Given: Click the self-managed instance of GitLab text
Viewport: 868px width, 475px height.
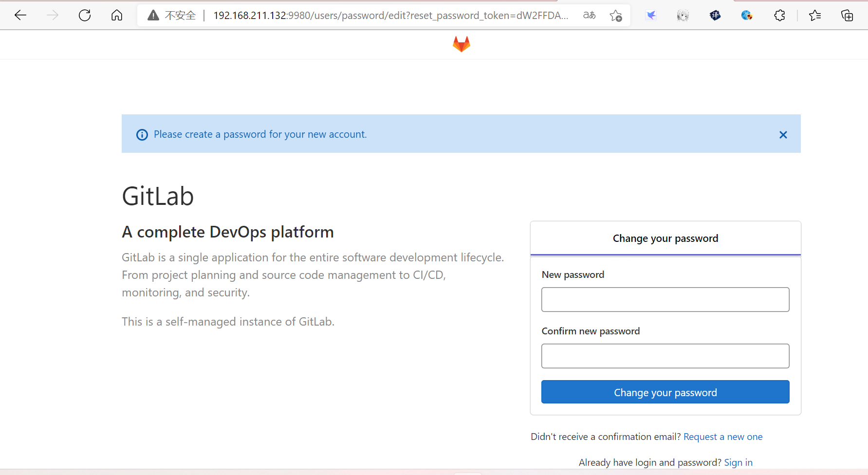Looking at the screenshot, I should [228, 322].
